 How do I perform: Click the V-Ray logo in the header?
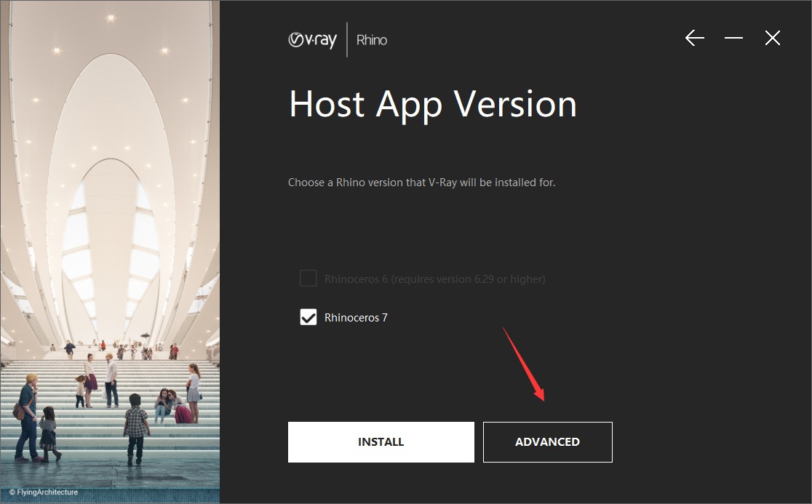(x=312, y=40)
